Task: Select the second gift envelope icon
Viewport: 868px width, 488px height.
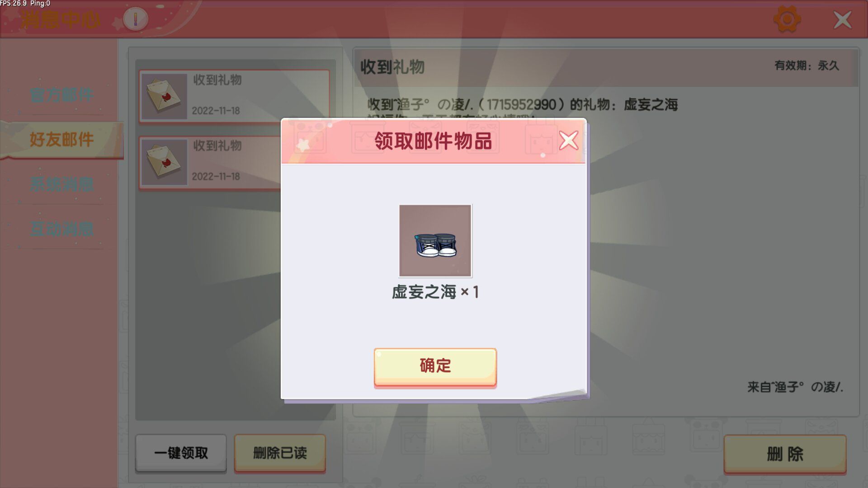Action: point(164,162)
